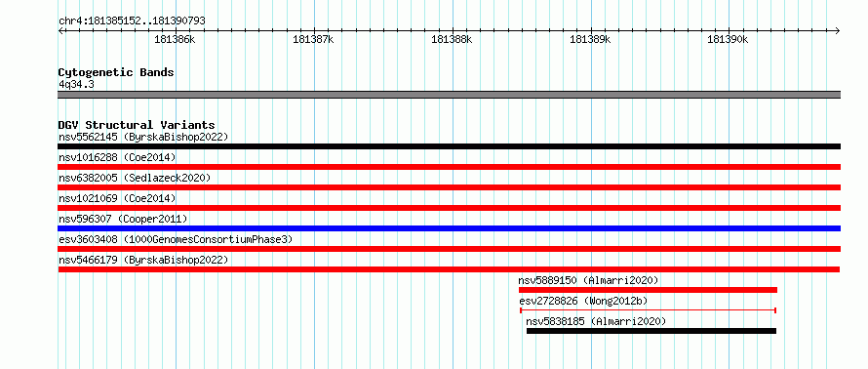Select the red bar of nsv6382005

(x=449, y=187)
